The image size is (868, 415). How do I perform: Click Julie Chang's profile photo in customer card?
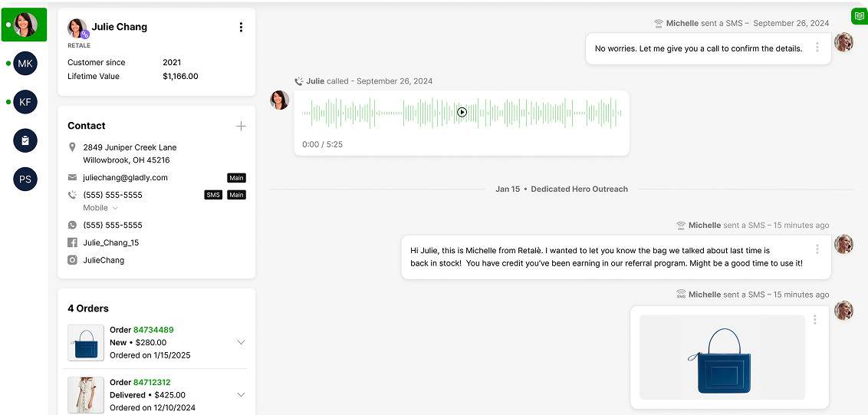[77, 28]
